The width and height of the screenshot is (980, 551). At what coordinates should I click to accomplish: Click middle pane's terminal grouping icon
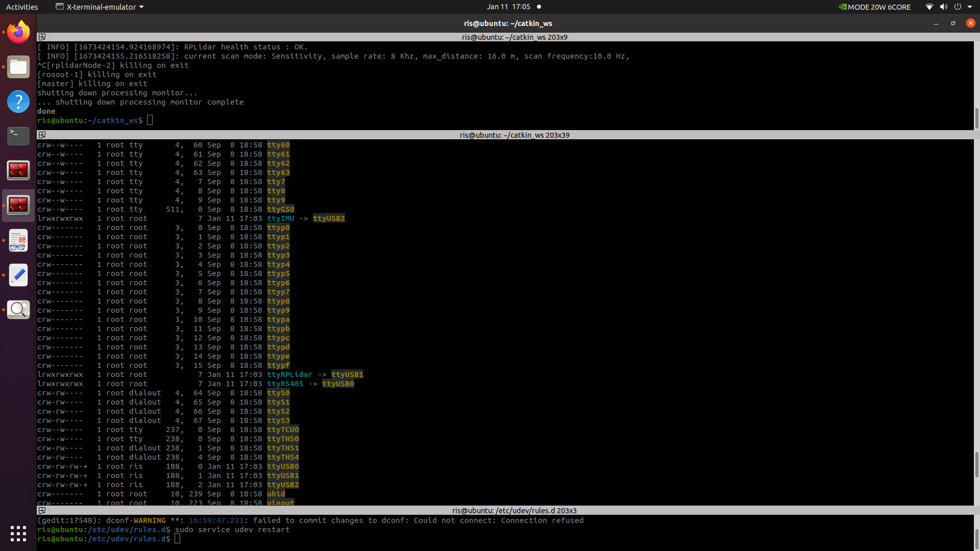coord(42,135)
